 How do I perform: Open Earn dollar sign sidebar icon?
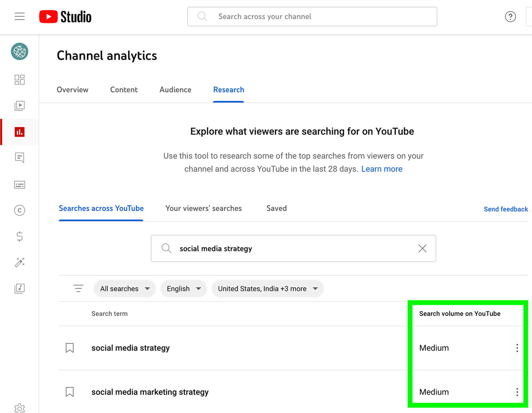click(20, 236)
